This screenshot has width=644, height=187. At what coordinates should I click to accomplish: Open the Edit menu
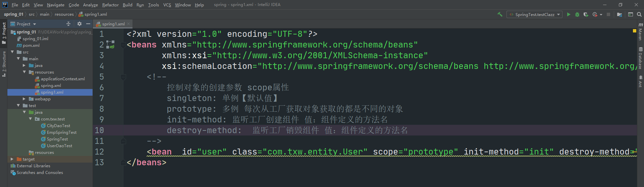[x=26, y=5]
